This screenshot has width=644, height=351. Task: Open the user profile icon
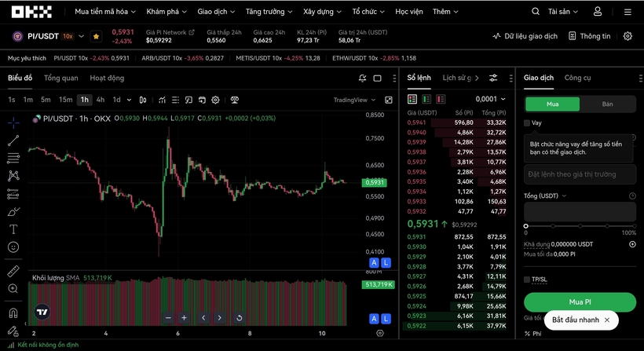pyautogui.click(x=598, y=12)
